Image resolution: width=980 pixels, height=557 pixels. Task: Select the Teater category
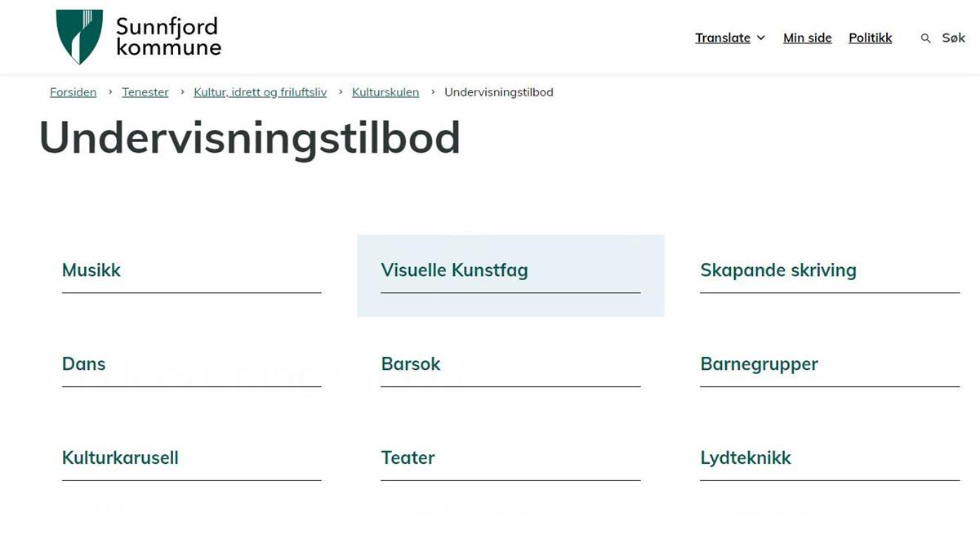coord(408,458)
